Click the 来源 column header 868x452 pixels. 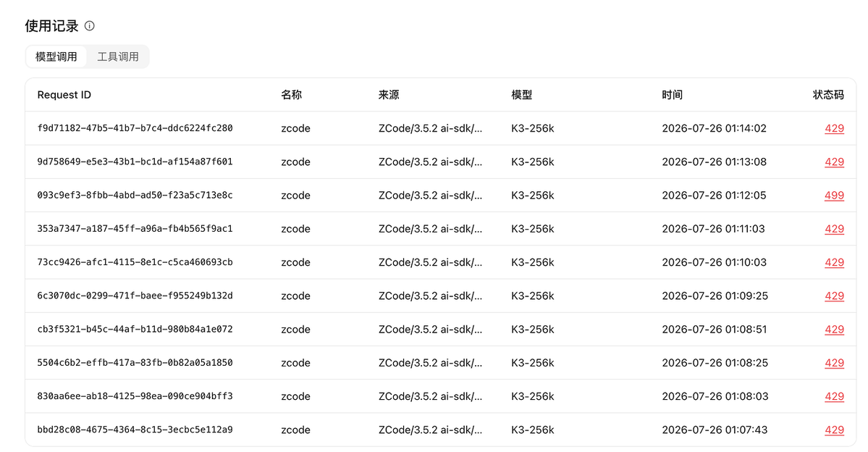389,95
